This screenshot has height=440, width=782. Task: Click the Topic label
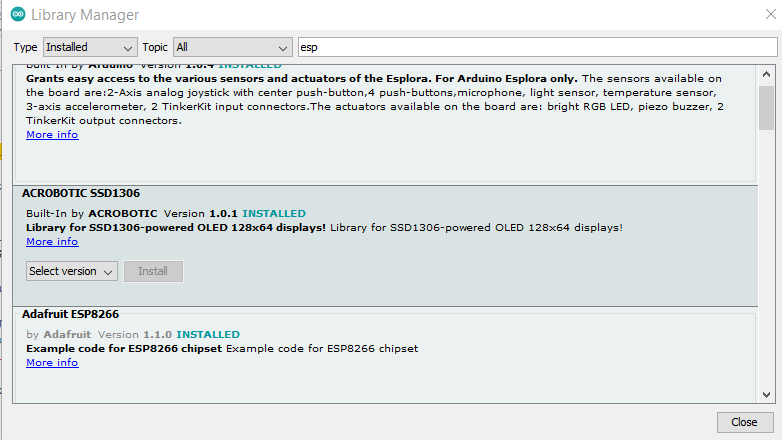(x=155, y=47)
